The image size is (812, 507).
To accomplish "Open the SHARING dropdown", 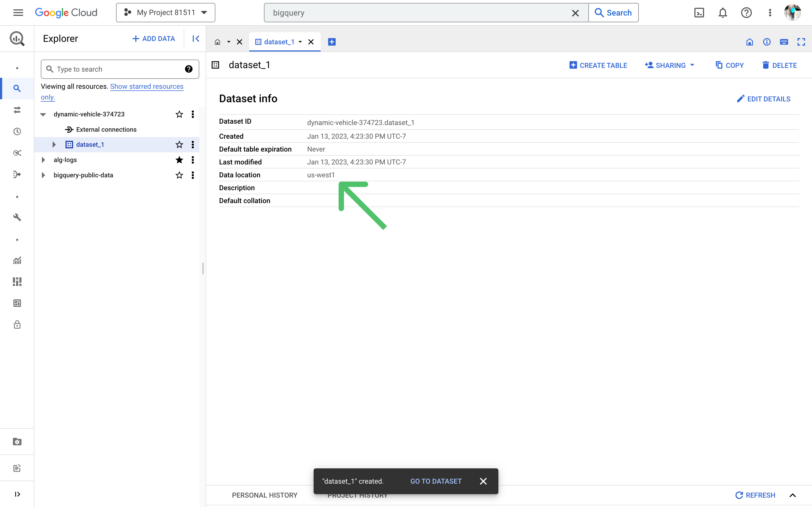I will coord(669,65).
